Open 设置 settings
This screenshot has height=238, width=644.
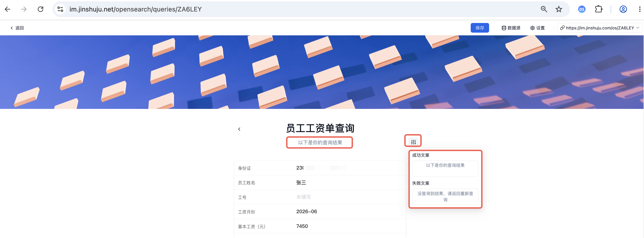pyautogui.click(x=537, y=28)
